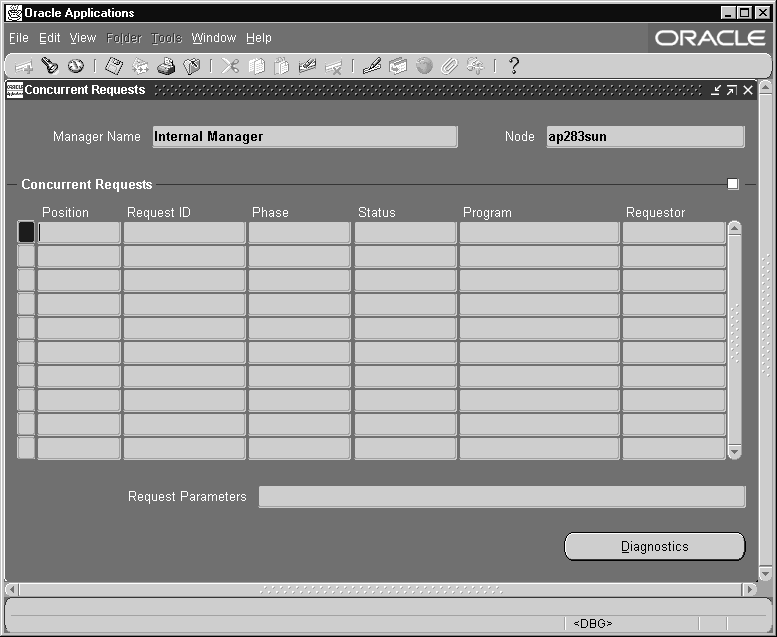Open the View menu
The image size is (777, 637).
click(x=83, y=38)
